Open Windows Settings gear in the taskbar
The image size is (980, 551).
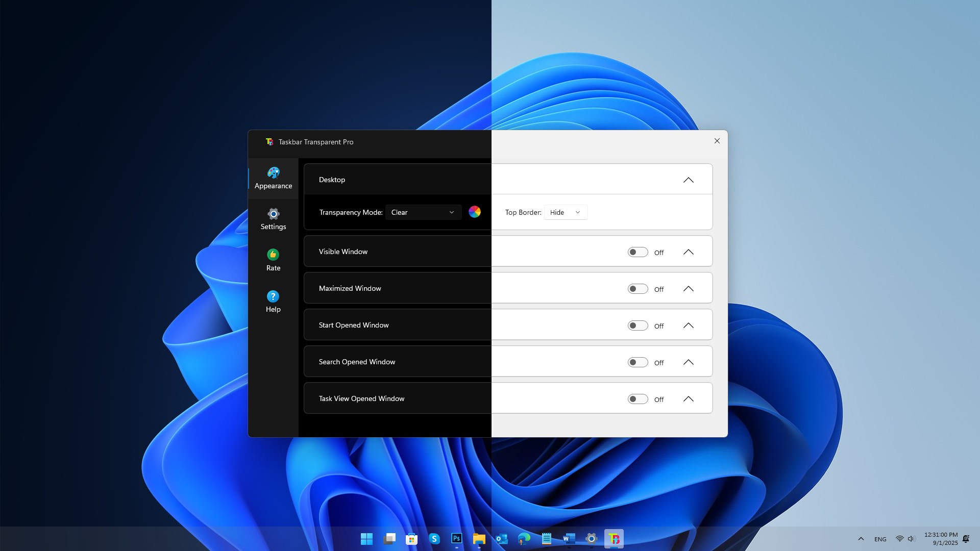tap(592, 539)
